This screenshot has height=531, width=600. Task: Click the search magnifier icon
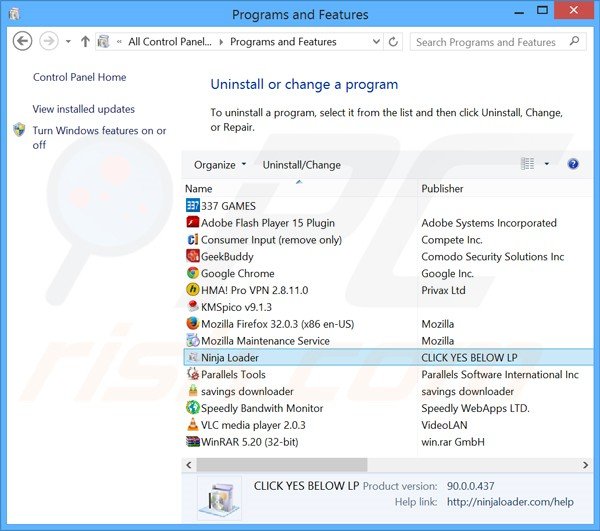click(574, 41)
